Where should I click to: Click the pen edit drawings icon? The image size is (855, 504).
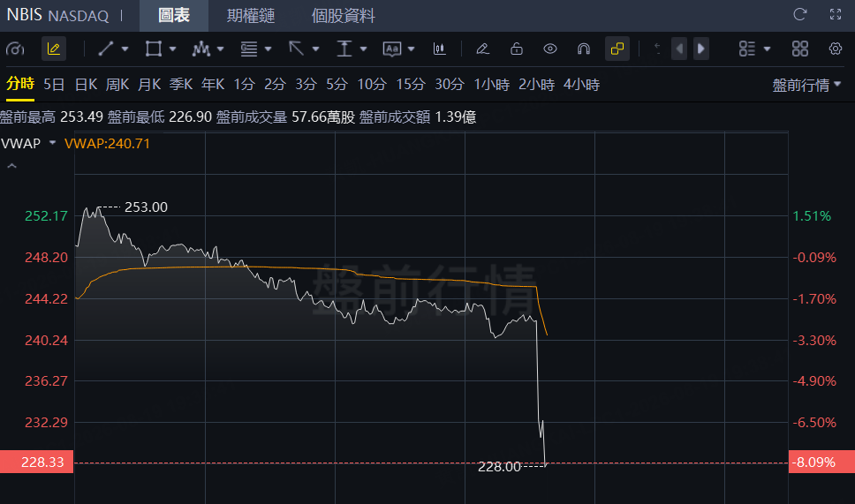coord(482,49)
